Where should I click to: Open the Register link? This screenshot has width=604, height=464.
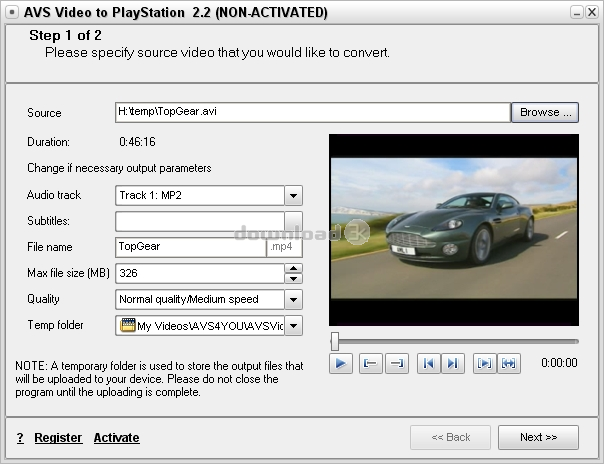(x=58, y=437)
